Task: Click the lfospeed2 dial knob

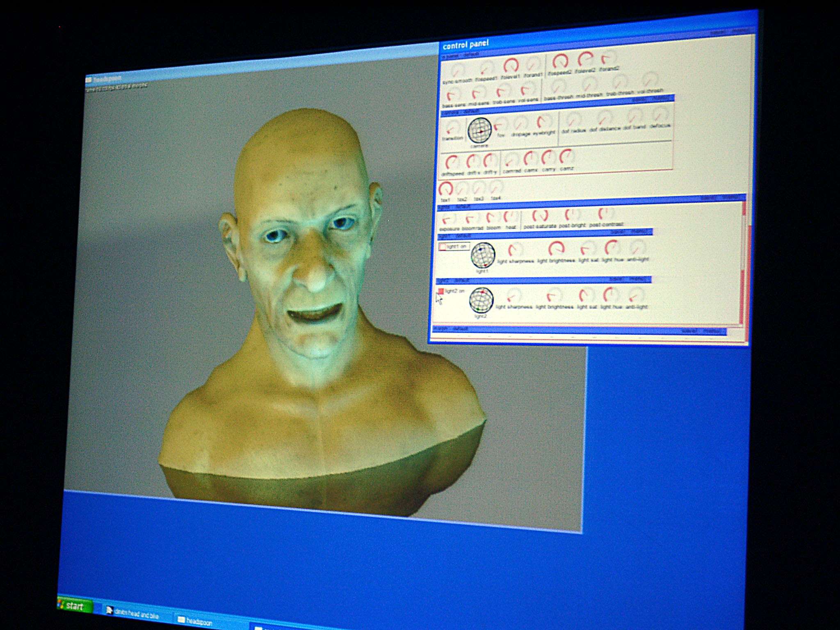Action: pyautogui.click(x=560, y=61)
